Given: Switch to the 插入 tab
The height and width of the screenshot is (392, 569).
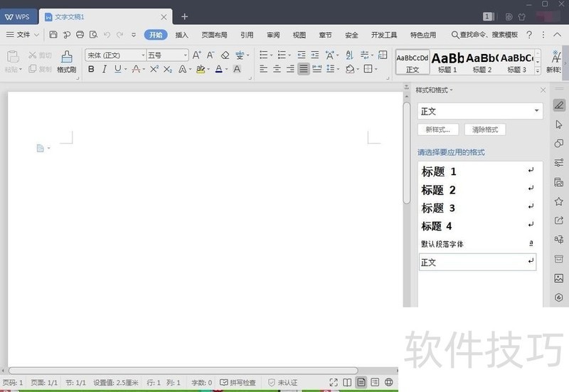Looking at the screenshot, I should click(182, 35).
